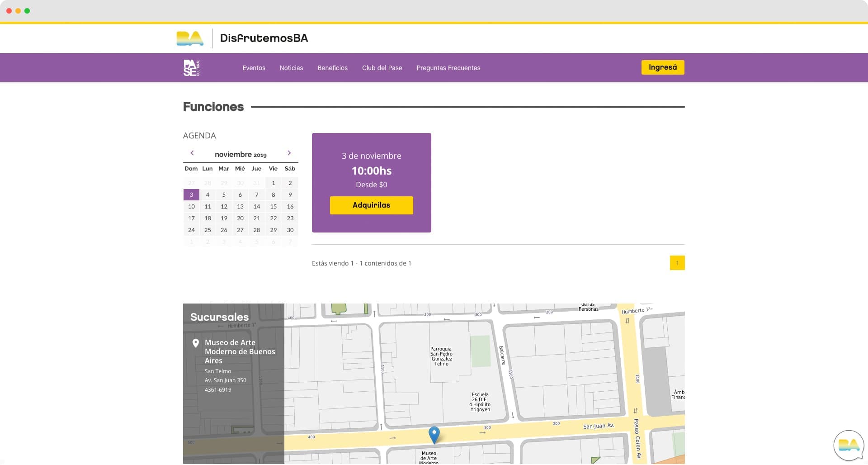Click the location pin beside Museo de Arte
The image size is (868, 465).
(196, 343)
